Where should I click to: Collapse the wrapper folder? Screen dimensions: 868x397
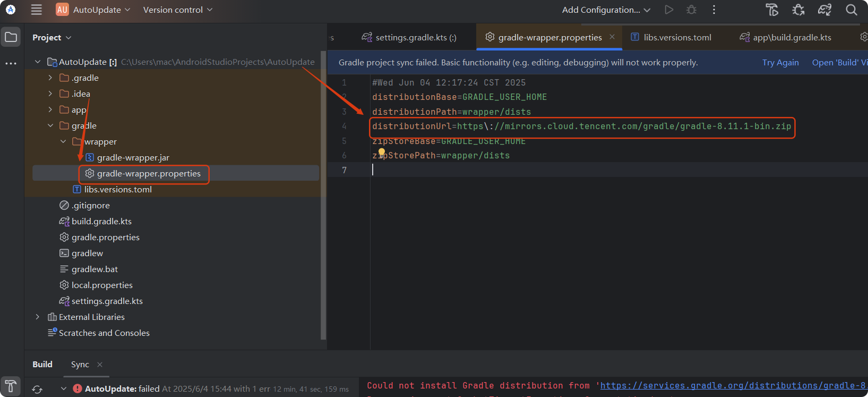(x=63, y=141)
